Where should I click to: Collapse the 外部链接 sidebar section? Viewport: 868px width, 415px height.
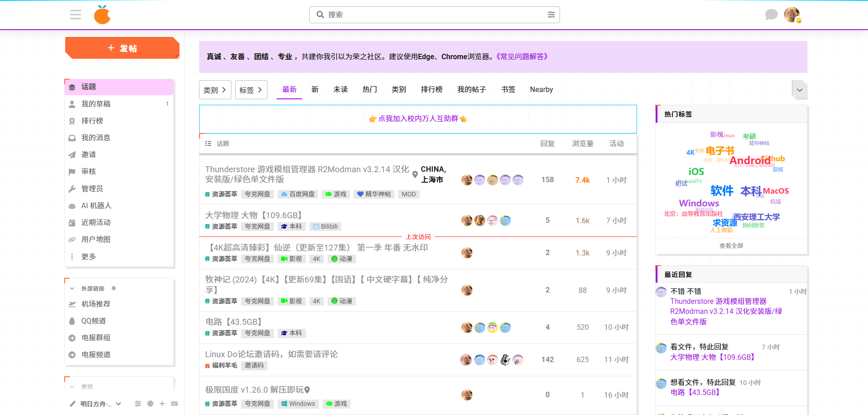pyautogui.click(x=72, y=289)
